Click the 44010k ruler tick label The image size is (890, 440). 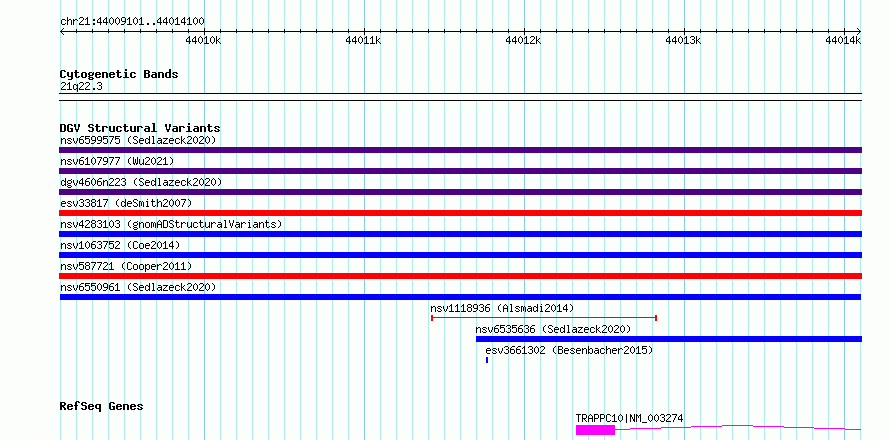tap(203, 40)
